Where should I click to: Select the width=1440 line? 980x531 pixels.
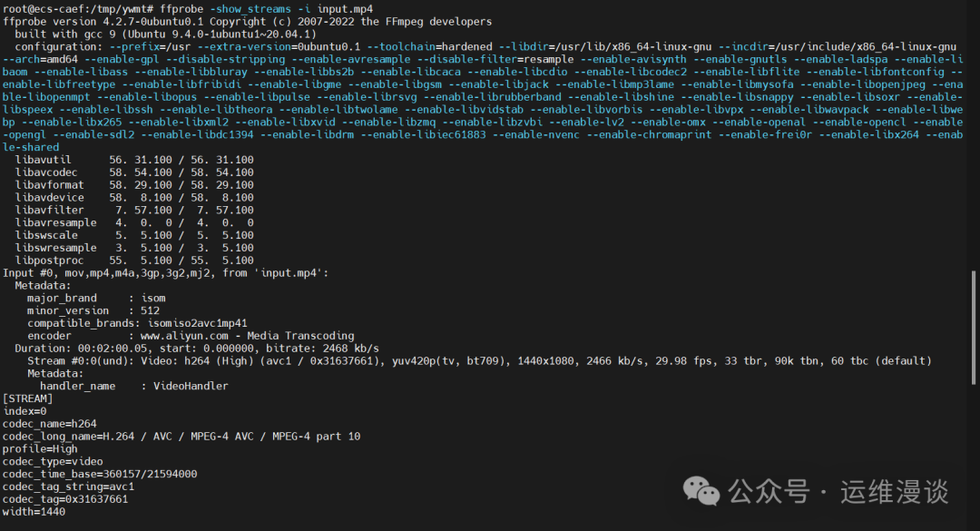coord(34,511)
